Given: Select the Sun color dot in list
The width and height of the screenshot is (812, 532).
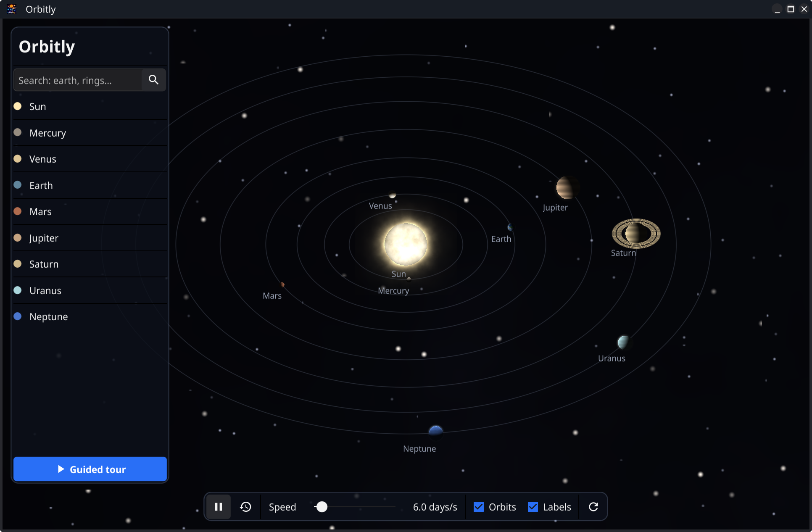Looking at the screenshot, I should click(x=18, y=106).
